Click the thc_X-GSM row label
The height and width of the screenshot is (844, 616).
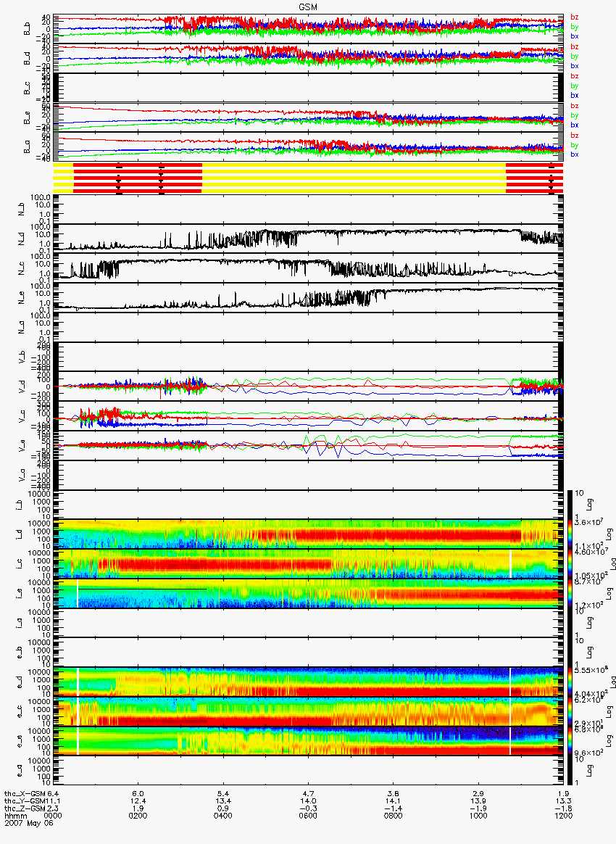[x=25, y=793]
